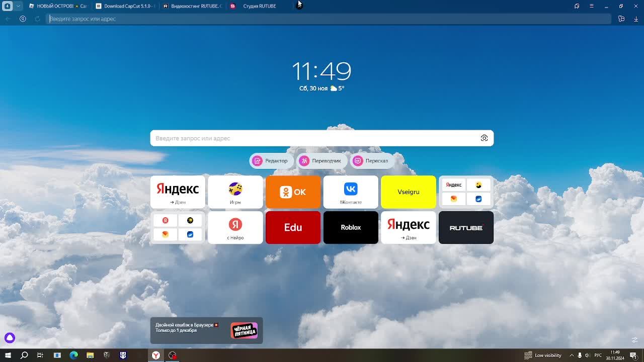Switch to Видеохостинг RUTUBE tab
This screenshot has width=644, height=362.
[193, 6]
